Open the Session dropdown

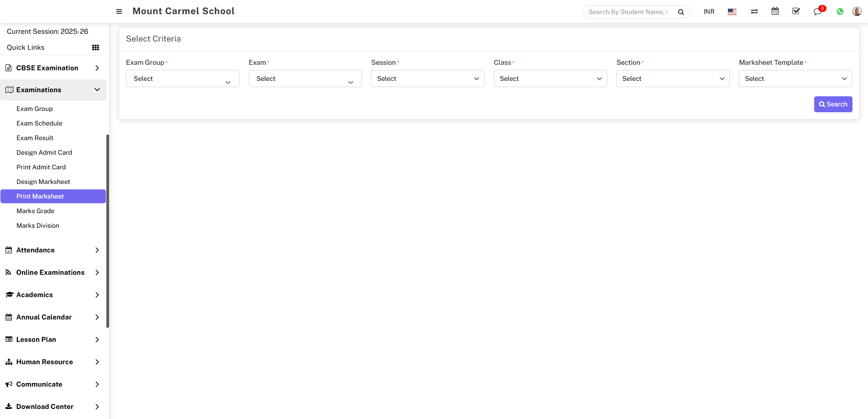[427, 79]
